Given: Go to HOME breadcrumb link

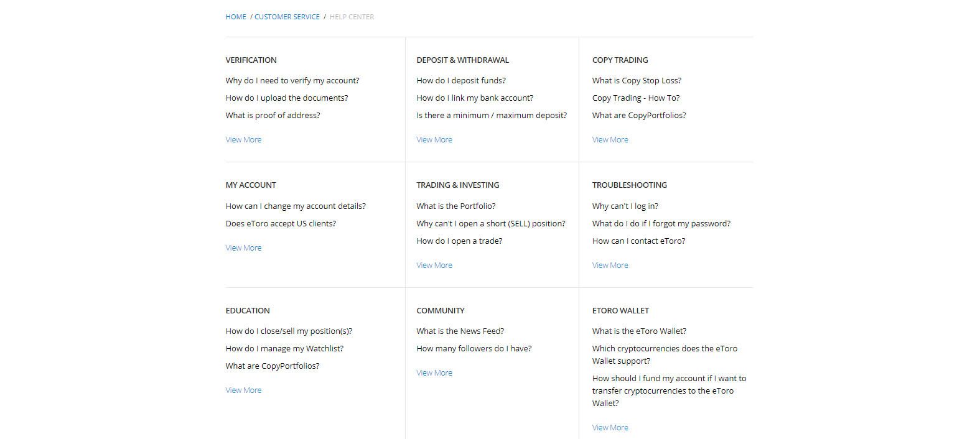Looking at the screenshot, I should point(236,17).
